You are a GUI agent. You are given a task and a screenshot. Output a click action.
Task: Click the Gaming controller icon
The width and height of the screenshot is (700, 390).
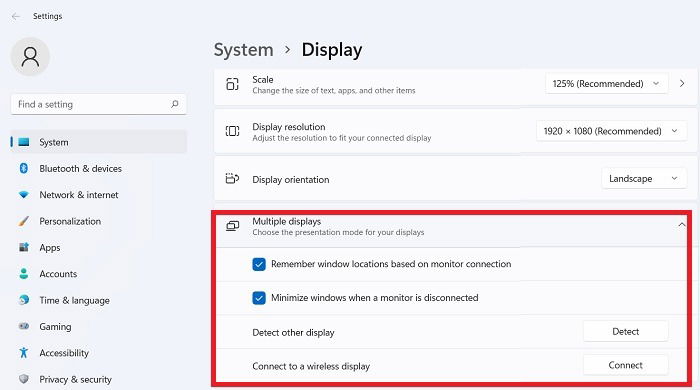point(24,326)
